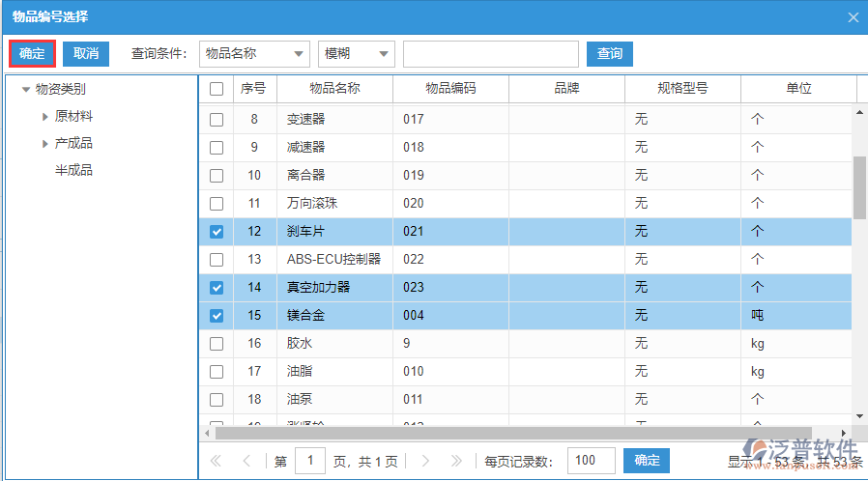Click the 减速器 name cell
This screenshot has width=868, height=481.
334,148
